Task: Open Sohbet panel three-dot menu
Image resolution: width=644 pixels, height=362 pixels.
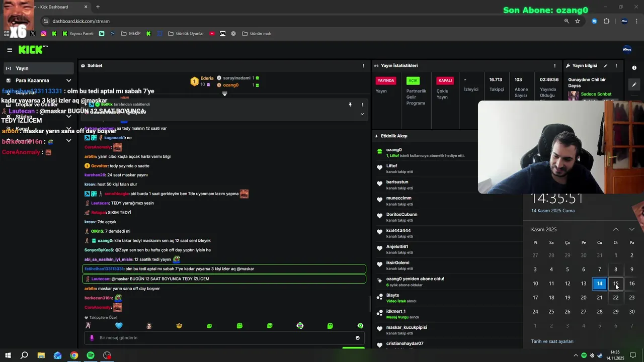Action: 363,66
